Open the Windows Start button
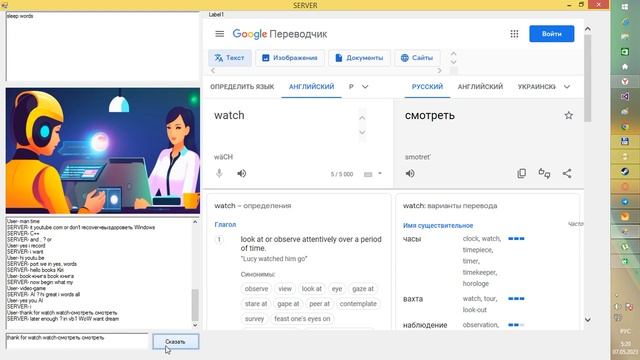The height and width of the screenshot is (360, 640). tap(625, 7)
